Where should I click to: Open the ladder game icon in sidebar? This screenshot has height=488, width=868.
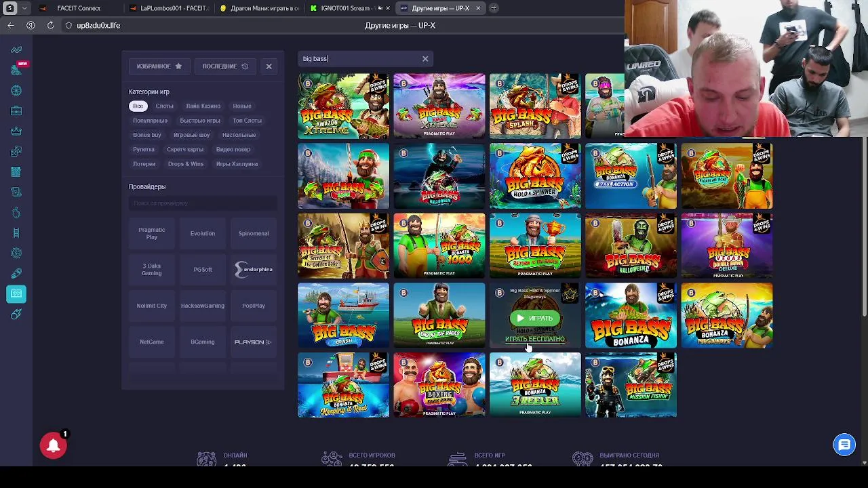pos(16,232)
